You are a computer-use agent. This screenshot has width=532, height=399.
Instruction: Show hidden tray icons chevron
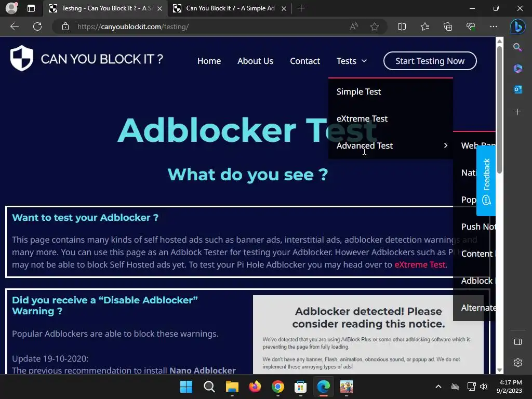438,387
